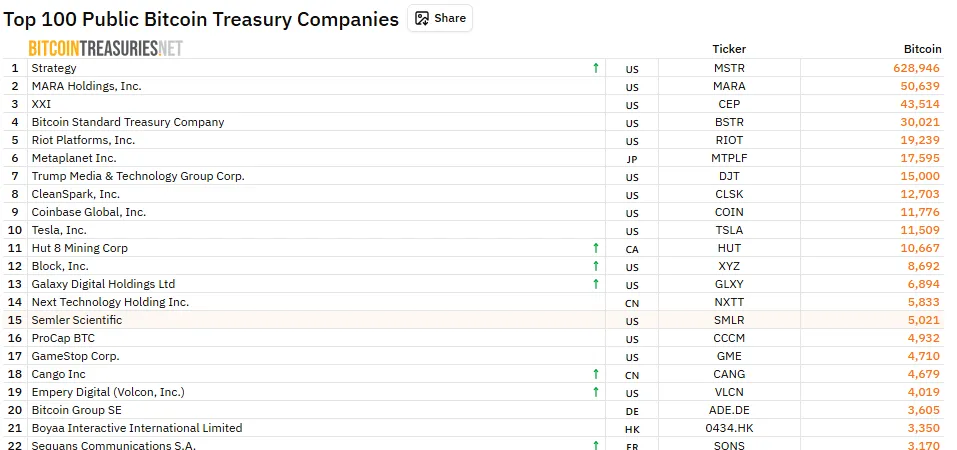
Task: Select Trump Media & Technology Group Corp.
Action: coord(138,176)
